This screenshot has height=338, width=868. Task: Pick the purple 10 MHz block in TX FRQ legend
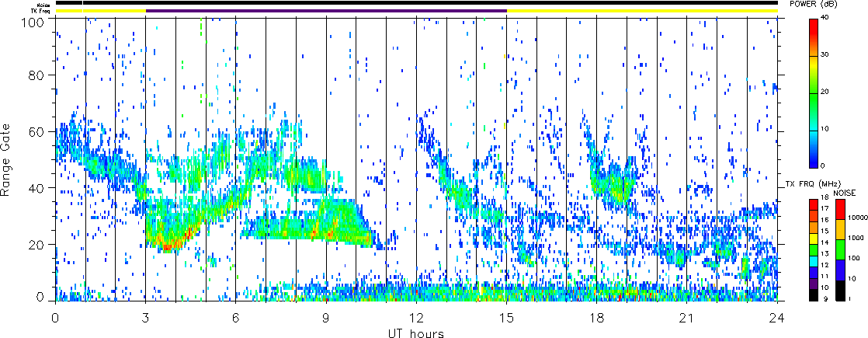pyautogui.click(x=814, y=284)
